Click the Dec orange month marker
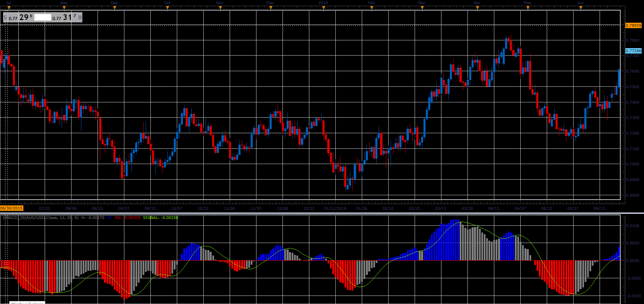This screenshot has height=304, width=644. [x=271, y=7]
